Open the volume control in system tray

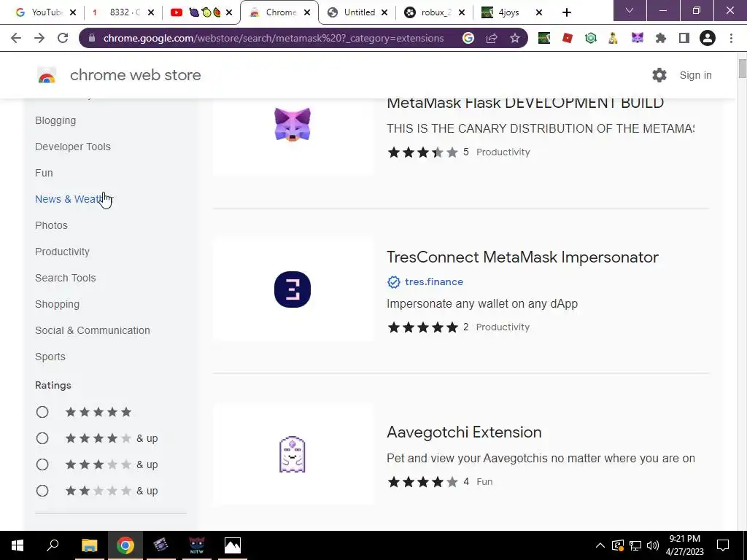[x=653, y=545]
